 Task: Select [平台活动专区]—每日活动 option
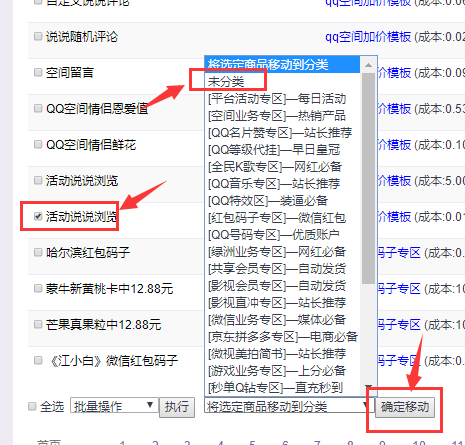(277, 99)
